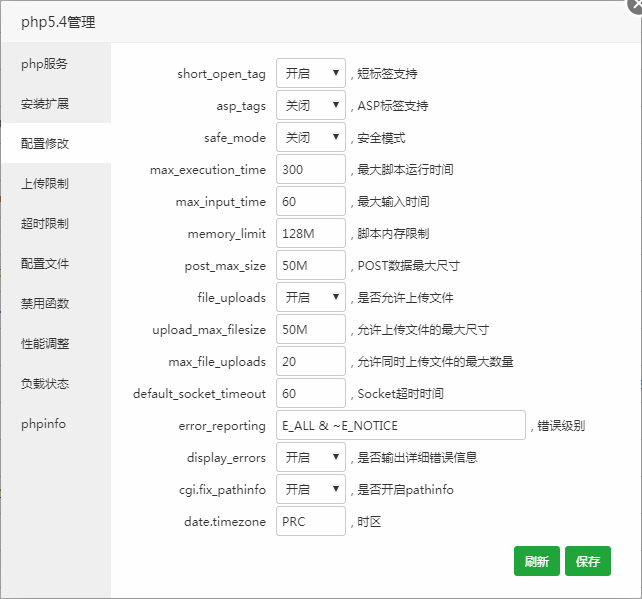View the 负载状态 tab

[x=45, y=384]
